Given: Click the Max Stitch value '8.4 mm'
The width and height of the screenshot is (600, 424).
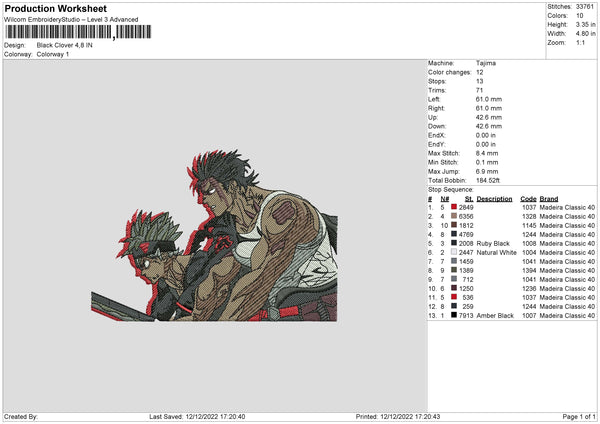Looking at the screenshot, I should pyautogui.click(x=487, y=153).
